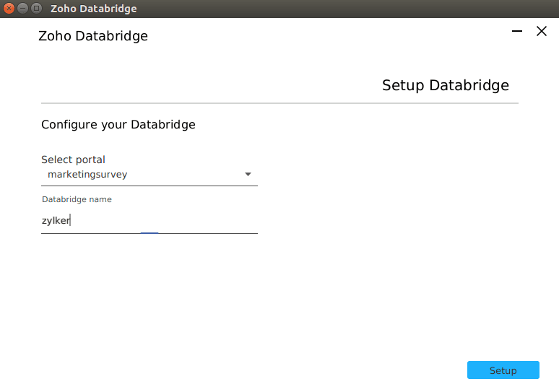The width and height of the screenshot is (559, 392).
Task: Click the in-app minimize dash icon
Action: pos(517,31)
